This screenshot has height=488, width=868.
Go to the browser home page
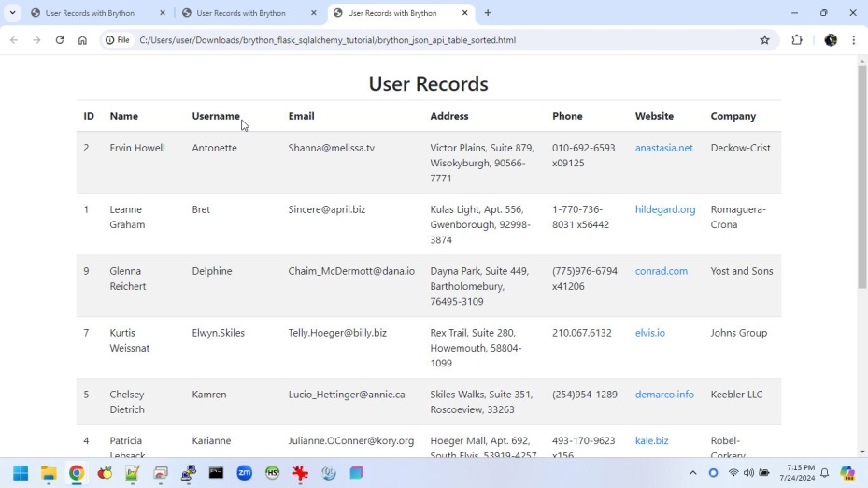pos(82,40)
